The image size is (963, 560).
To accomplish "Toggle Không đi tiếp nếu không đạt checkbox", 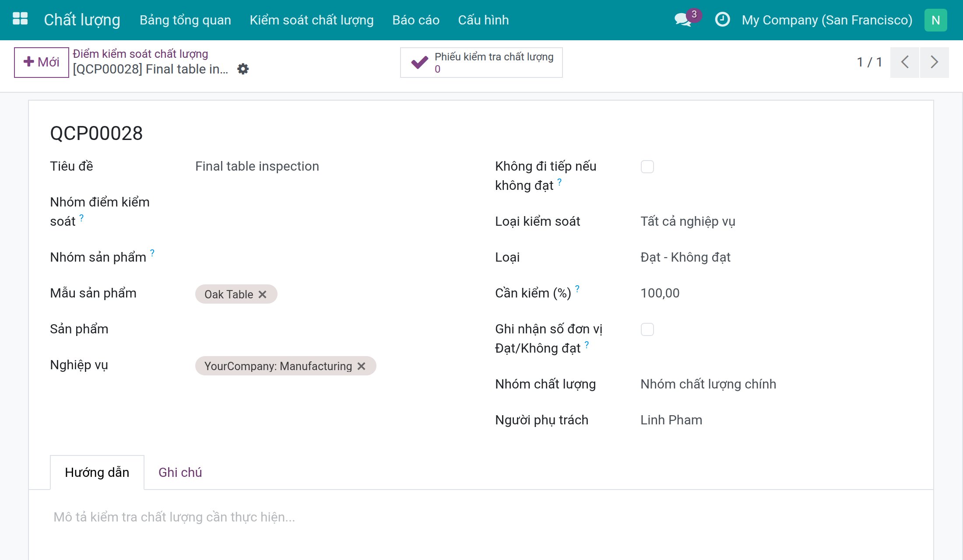I will point(647,167).
